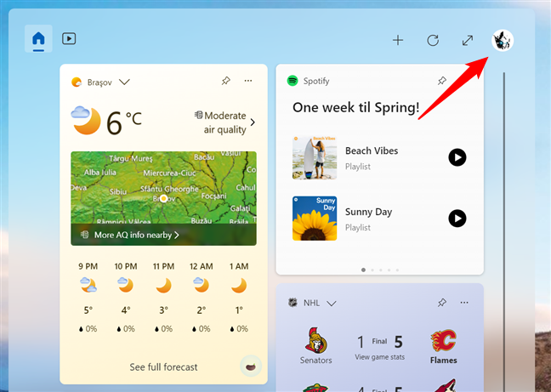Click the Spotify logo icon
Screen dimensions: 551x392
(x=293, y=81)
